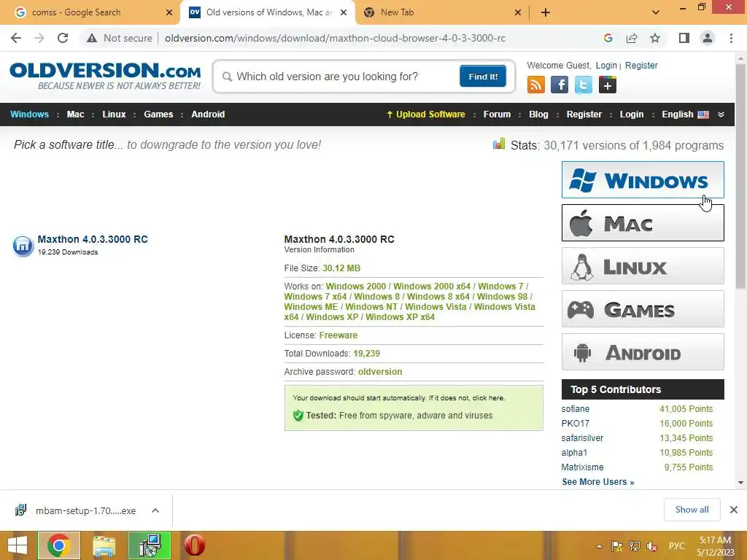Open the tab search dropdown arrow
The image size is (747, 560).
[x=656, y=12]
